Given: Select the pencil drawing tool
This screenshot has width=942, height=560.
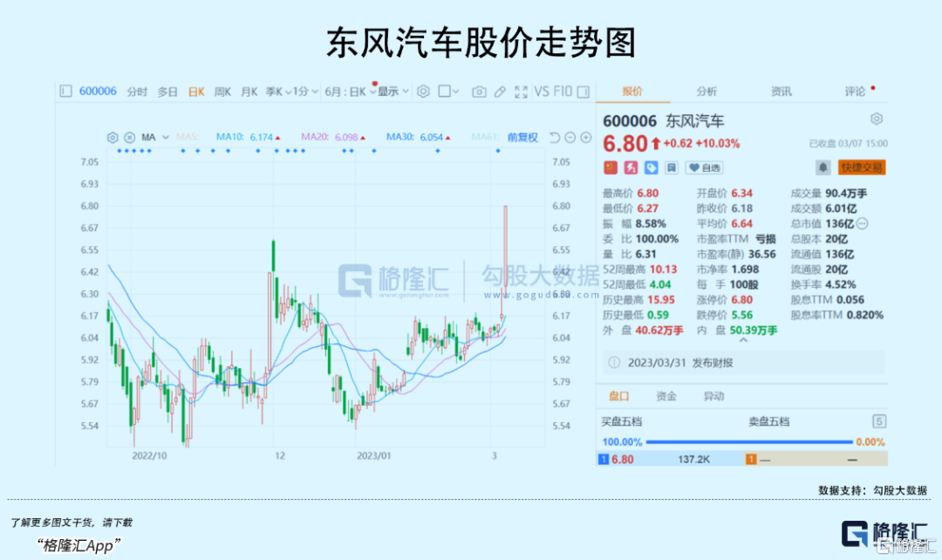Looking at the screenshot, I should 500,92.
